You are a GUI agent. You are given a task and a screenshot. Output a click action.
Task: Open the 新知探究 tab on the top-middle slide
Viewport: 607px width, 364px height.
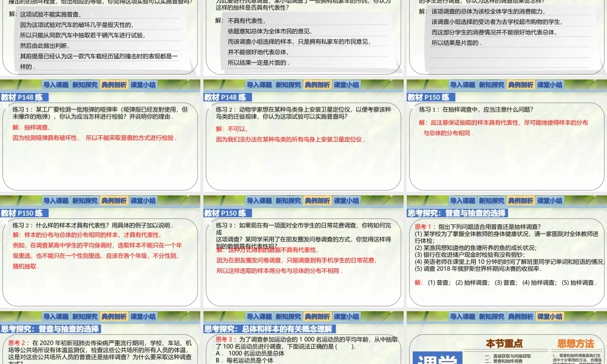coord(289,85)
